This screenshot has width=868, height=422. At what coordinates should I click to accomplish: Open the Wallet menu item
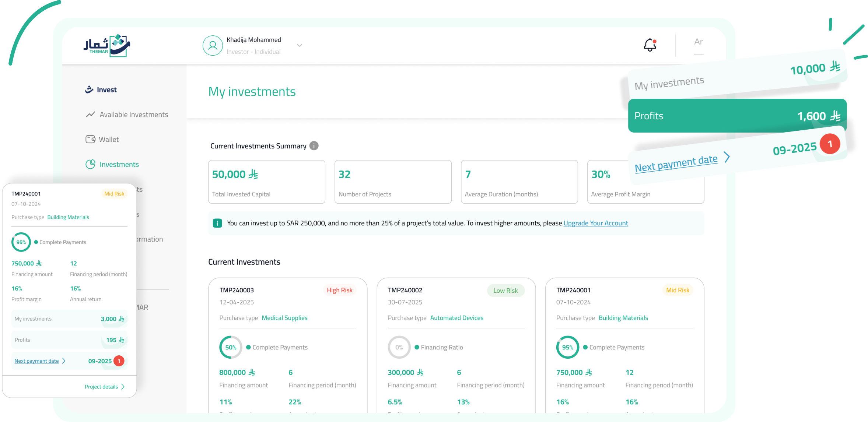click(x=109, y=140)
